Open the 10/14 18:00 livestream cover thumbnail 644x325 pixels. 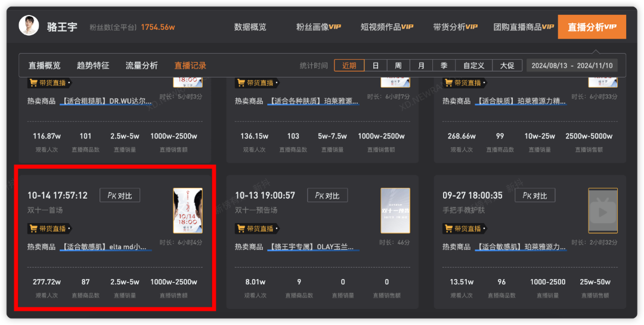coord(187,211)
